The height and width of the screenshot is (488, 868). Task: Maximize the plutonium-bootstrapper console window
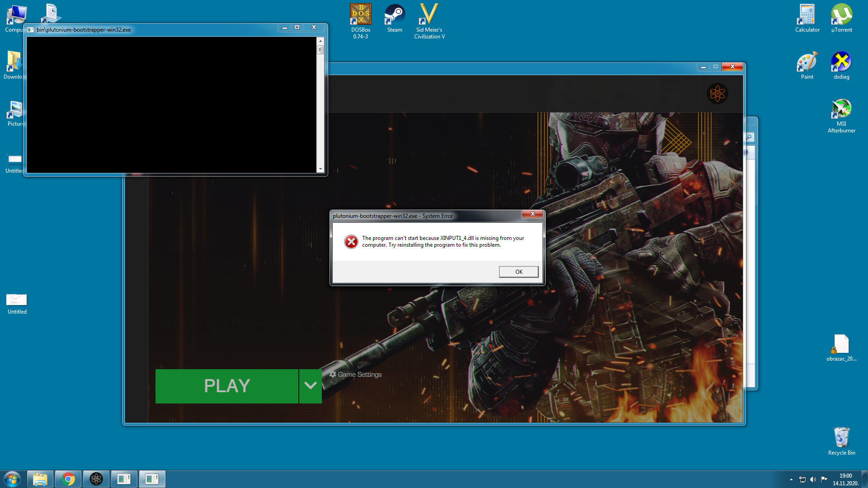coord(297,28)
